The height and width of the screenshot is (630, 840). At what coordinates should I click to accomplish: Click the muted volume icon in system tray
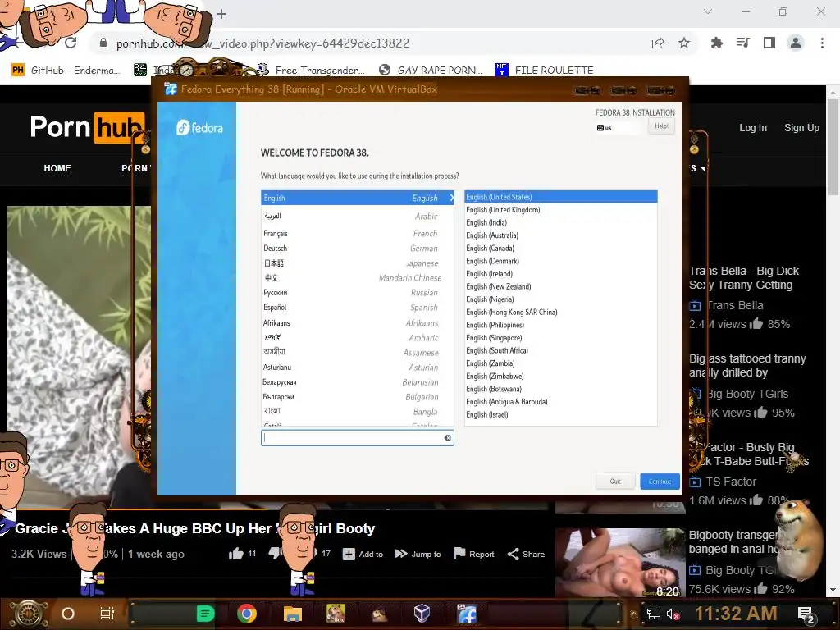pos(673,614)
